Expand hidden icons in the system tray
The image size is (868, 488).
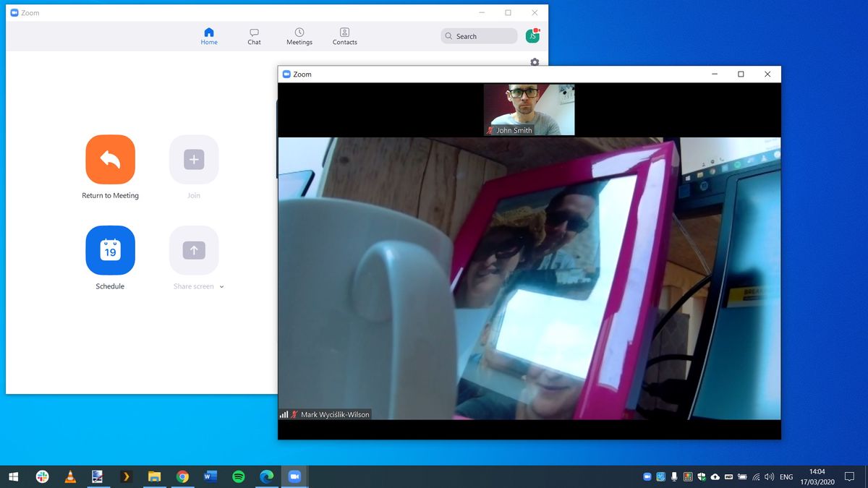[646, 476]
